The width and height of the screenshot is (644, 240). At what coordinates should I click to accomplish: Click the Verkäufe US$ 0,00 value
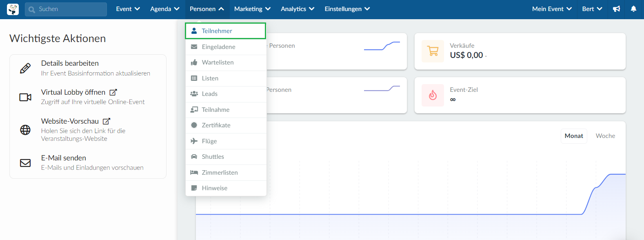click(466, 55)
